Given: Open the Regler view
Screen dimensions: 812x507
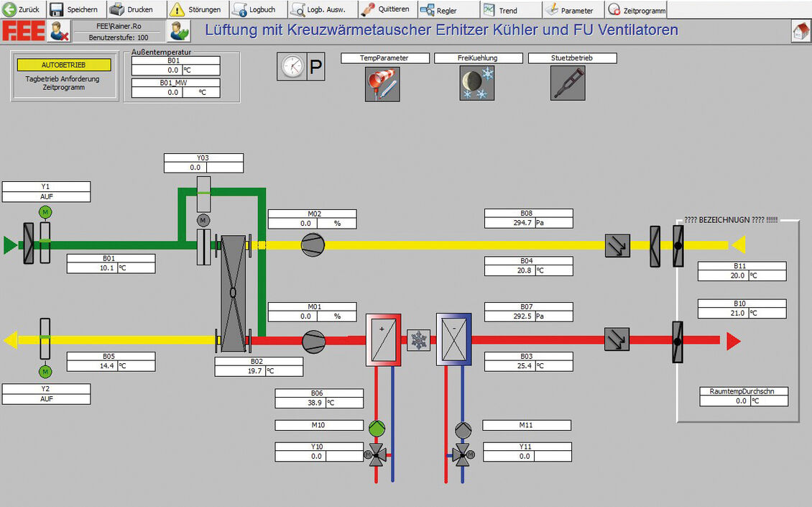Looking at the screenshot, I should (x=448, y=9).
